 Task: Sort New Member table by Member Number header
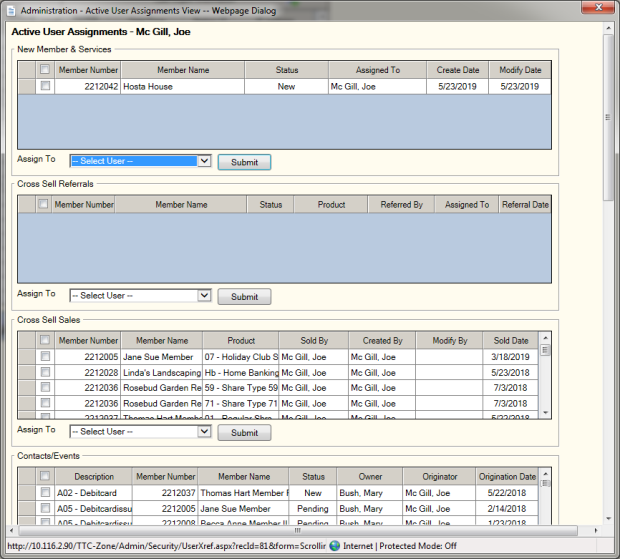click(x=88, y=70)
